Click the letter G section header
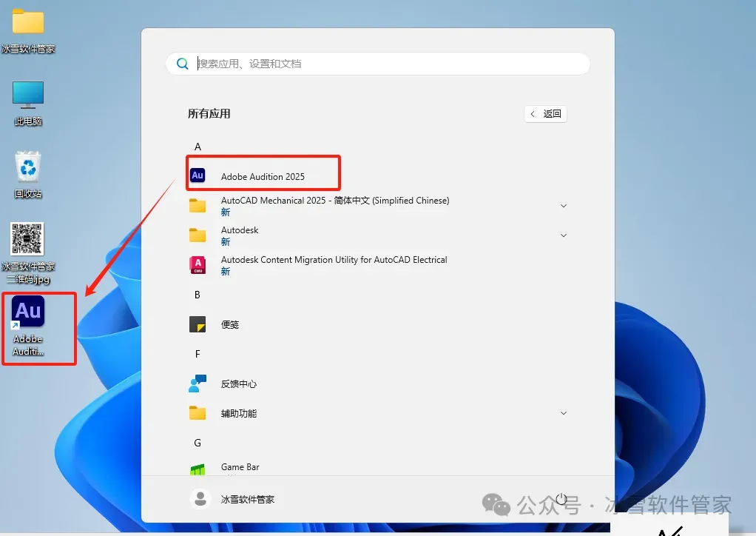Viewport: 756px width, 536px height. click(x=198, y=443)
